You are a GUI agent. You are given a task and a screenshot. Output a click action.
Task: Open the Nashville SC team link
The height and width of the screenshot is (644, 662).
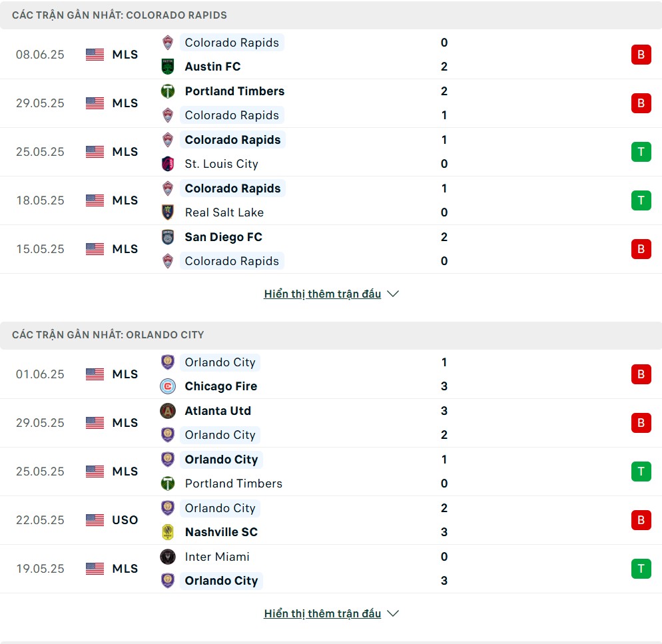coord(221,532)
